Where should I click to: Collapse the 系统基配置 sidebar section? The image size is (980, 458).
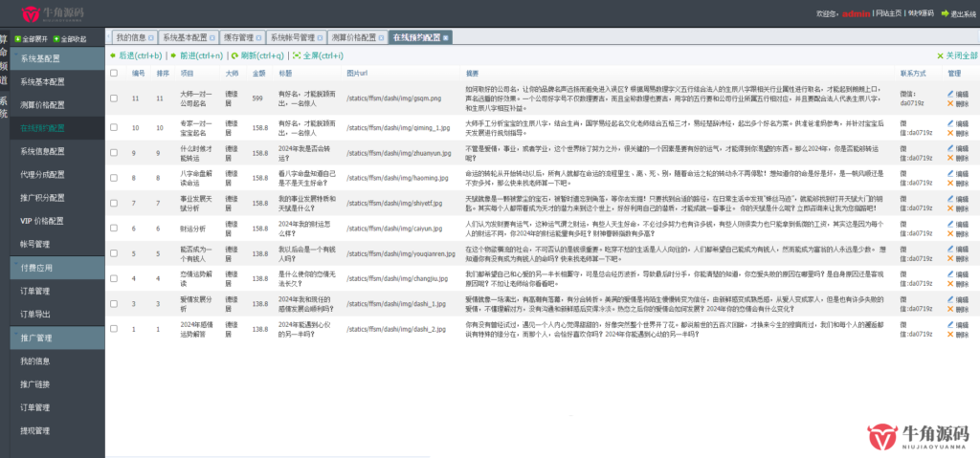[x=57, y=58]
